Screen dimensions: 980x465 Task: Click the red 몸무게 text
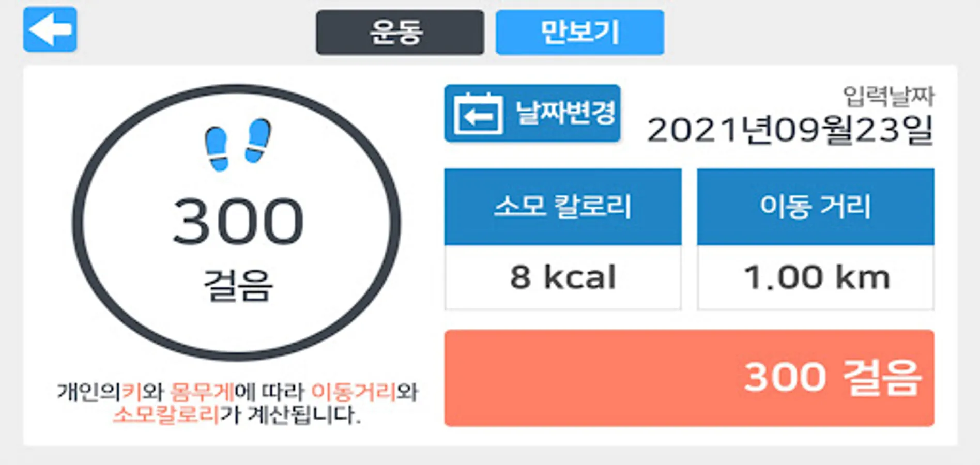coord(202,392)
